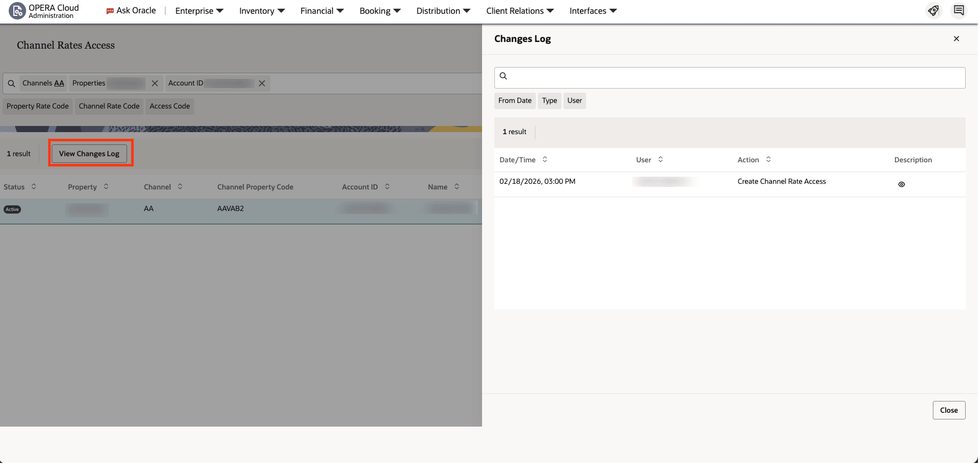Click Create Channel Rate Access action text
980x465 pixels.
[782, 182]
